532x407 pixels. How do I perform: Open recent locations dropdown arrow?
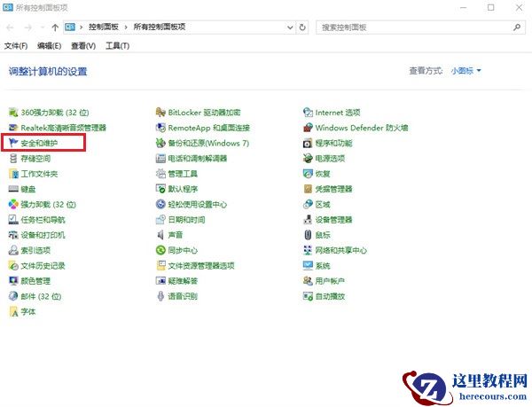point(43,27)
